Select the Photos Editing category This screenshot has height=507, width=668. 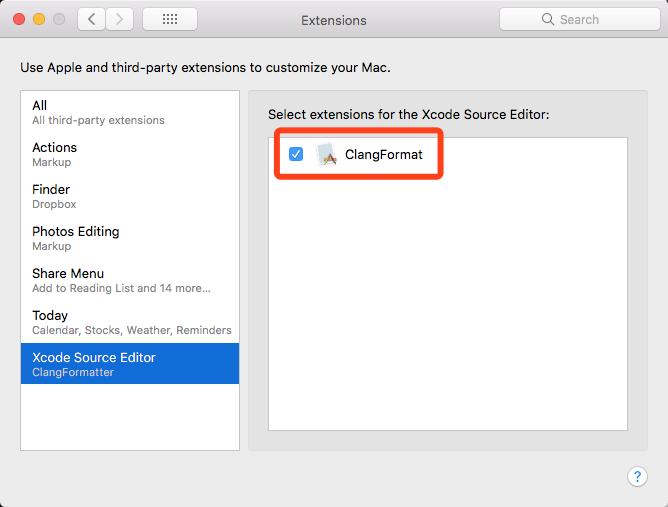(130, 238)
